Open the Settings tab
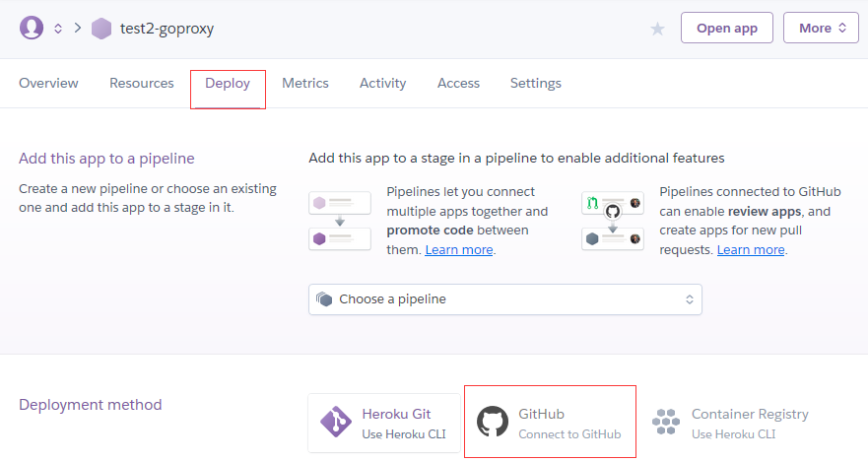868x462 pixels. pyautogui.click(x=535, y=83)
